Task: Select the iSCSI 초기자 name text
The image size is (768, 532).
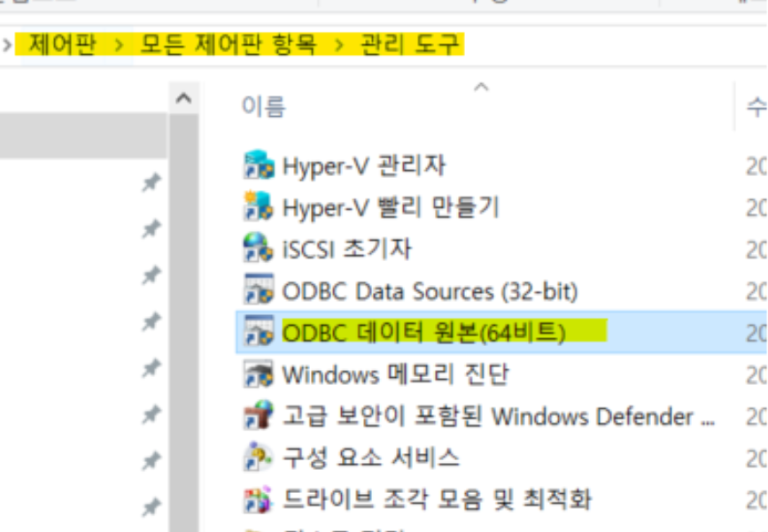Action: (x=346, y=249)
